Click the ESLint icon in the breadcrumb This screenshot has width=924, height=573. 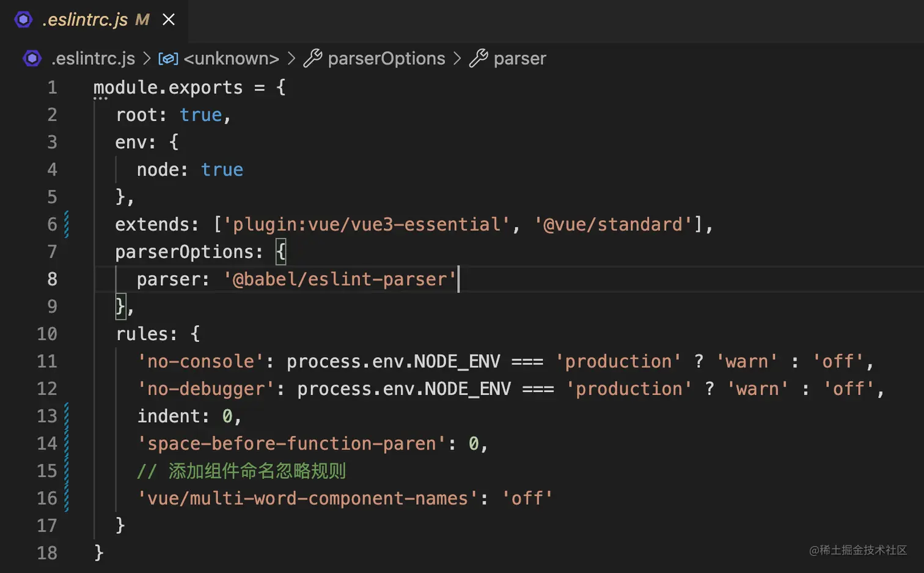pos(32,58)
